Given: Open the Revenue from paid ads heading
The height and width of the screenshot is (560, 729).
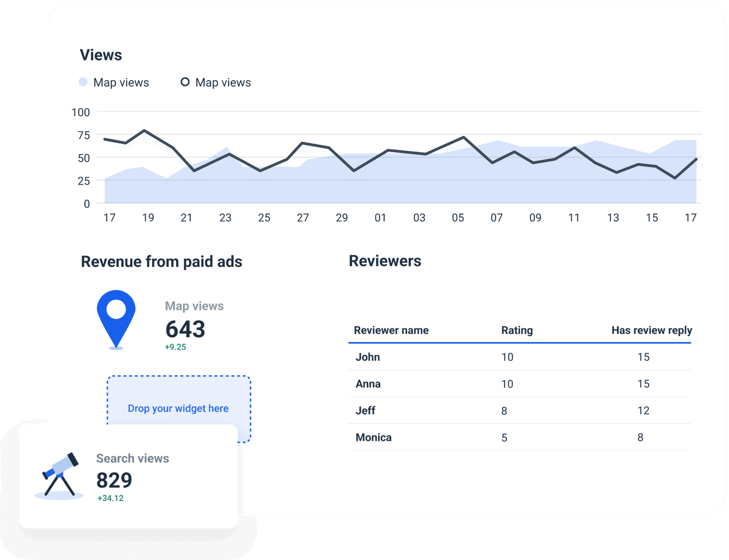Looking at the screenshot, I should [x=161, y=261].
